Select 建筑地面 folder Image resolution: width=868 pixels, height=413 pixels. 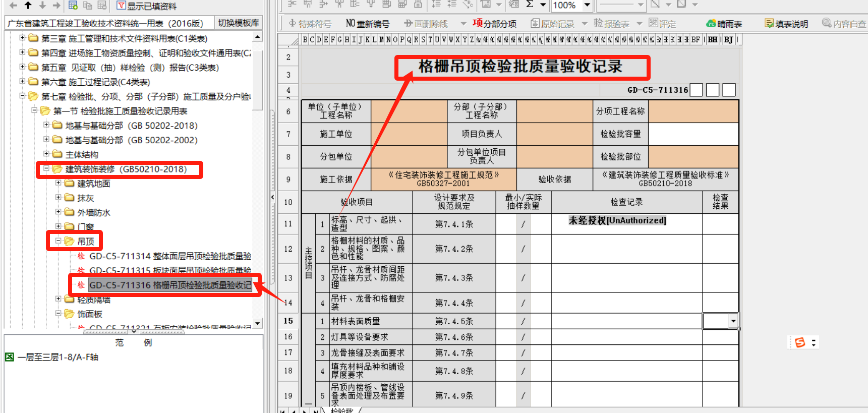point(94,184)
